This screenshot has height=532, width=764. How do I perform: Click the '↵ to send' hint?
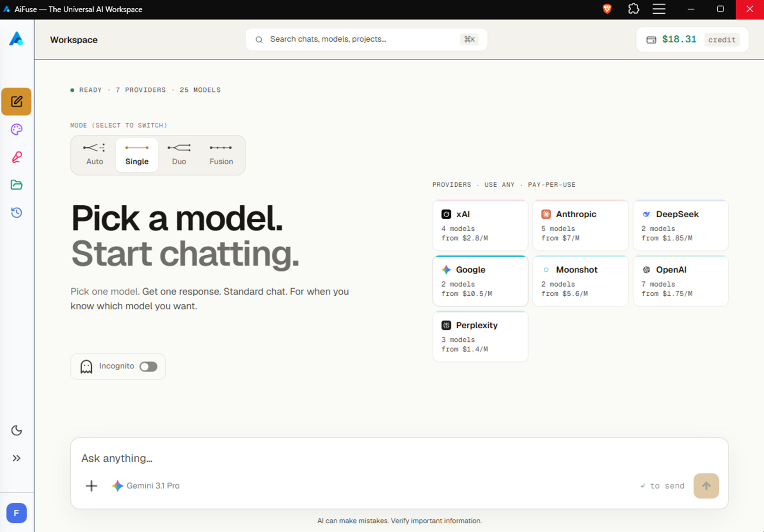pos(662,486)
